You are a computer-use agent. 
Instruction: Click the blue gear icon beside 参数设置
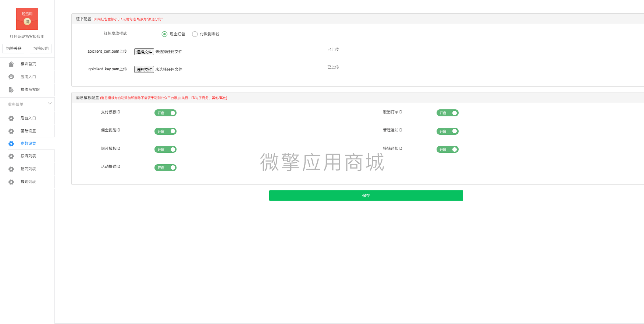pyautogui.click(x=11, y=144)
